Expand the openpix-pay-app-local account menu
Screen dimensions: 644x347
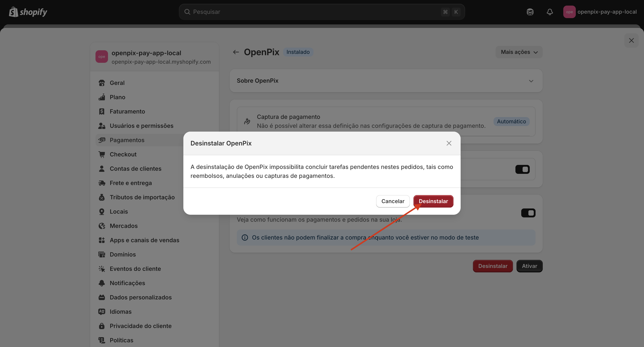pos(600,12)
